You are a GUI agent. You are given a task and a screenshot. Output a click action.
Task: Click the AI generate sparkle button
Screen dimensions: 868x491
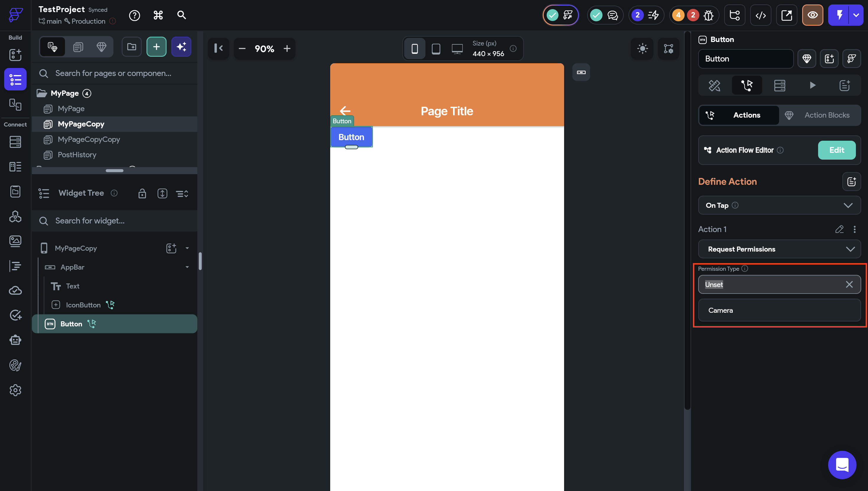pyautogui.click(x=181, y=47)
